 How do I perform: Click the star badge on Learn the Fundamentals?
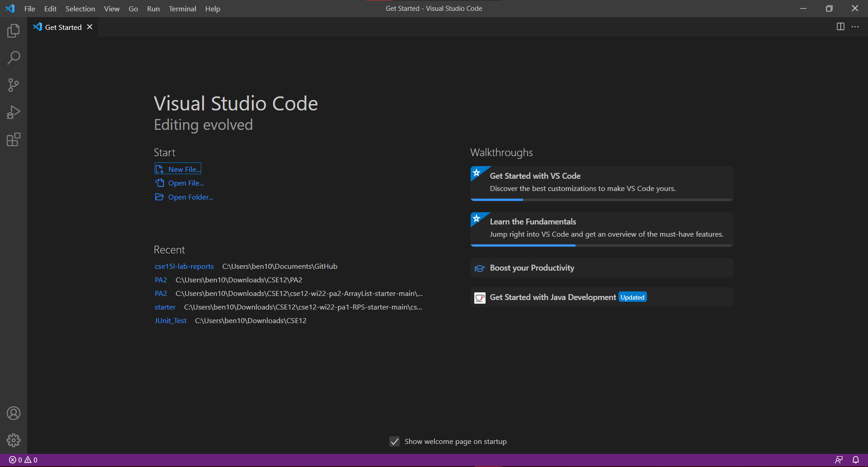tap(476, 219)
